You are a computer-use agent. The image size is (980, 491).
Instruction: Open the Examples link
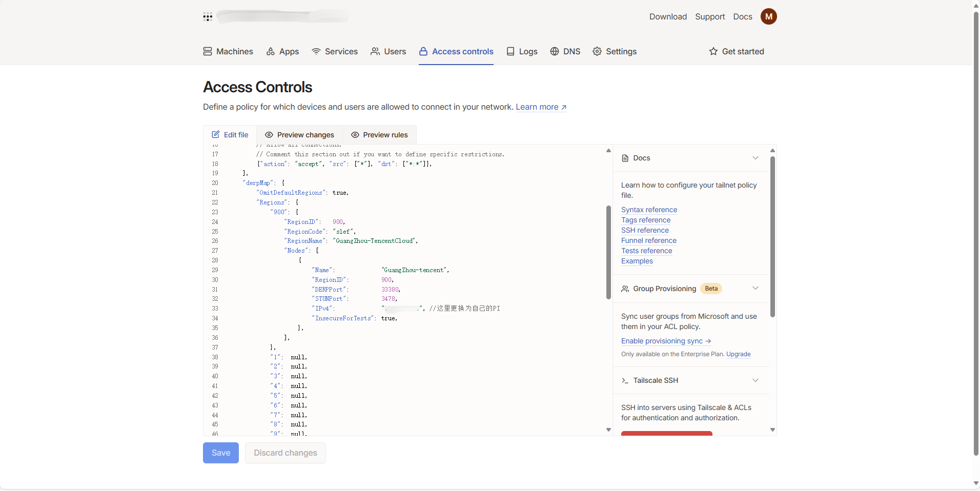[x=637, y=261]
